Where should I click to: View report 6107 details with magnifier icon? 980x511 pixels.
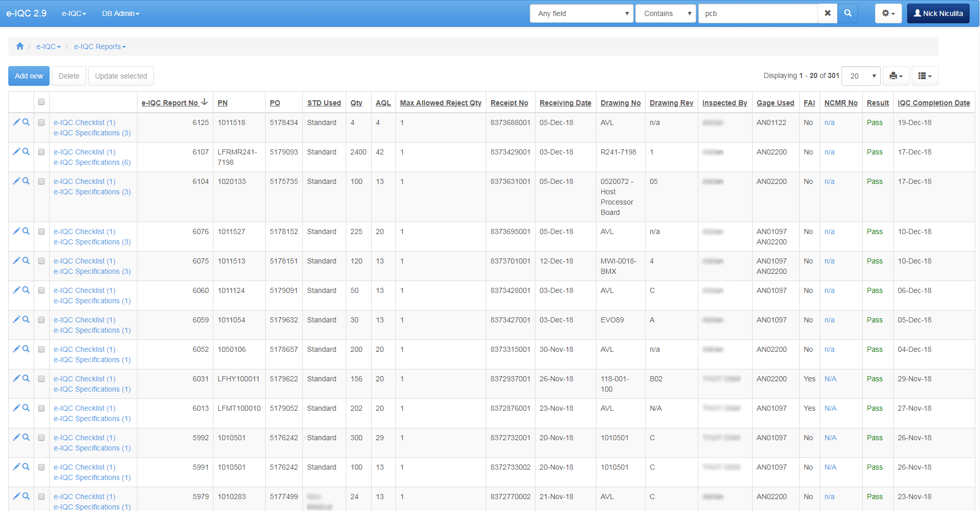tap(26, 152)
